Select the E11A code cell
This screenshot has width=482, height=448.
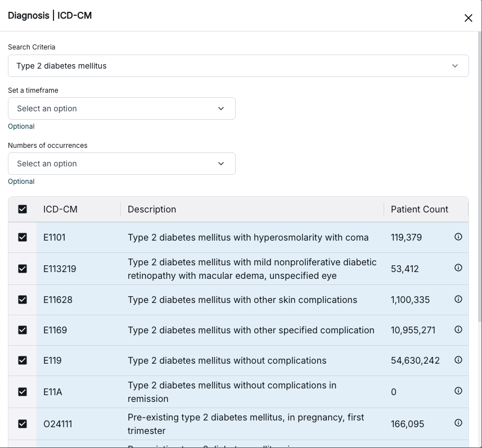coord(52,392)
